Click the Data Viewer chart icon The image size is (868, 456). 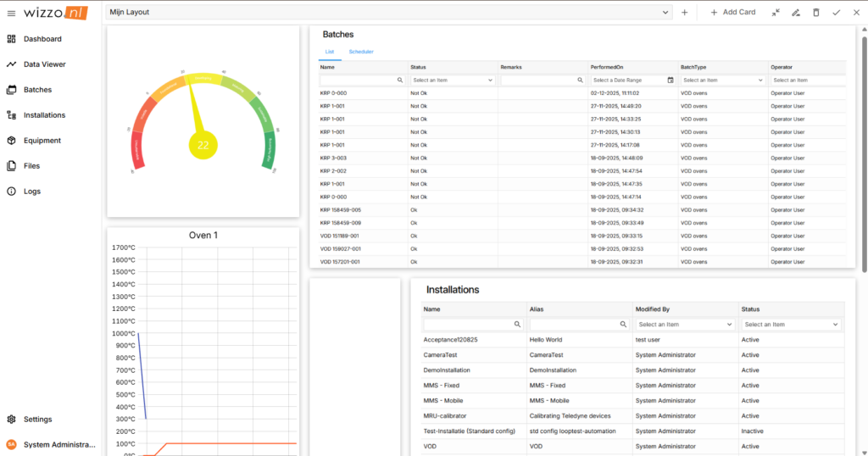11,64
